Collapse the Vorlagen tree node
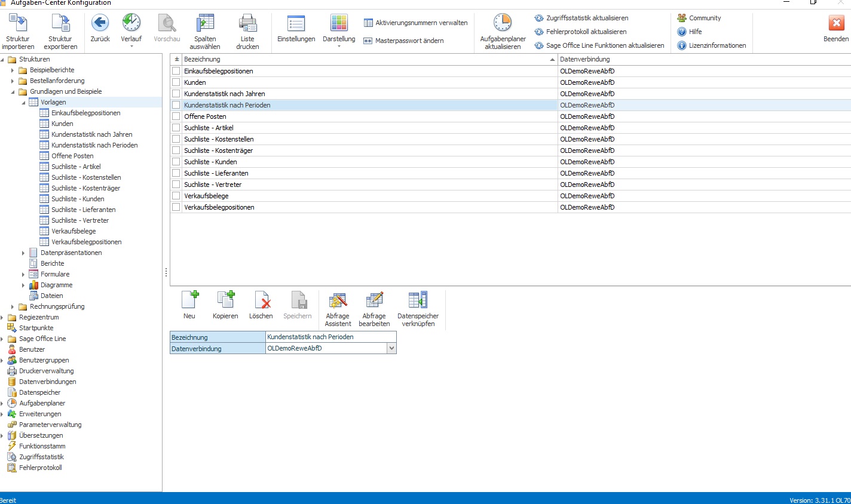Image resolution: width=851 pixels, height=504 pixels. point(23,102)
